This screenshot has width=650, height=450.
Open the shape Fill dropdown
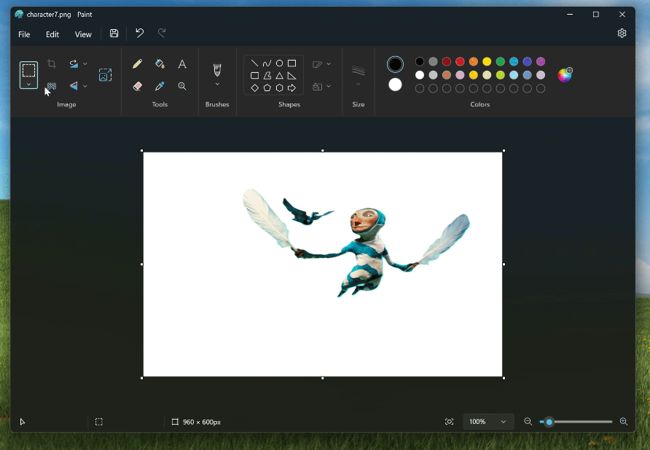tap(322, 86)
